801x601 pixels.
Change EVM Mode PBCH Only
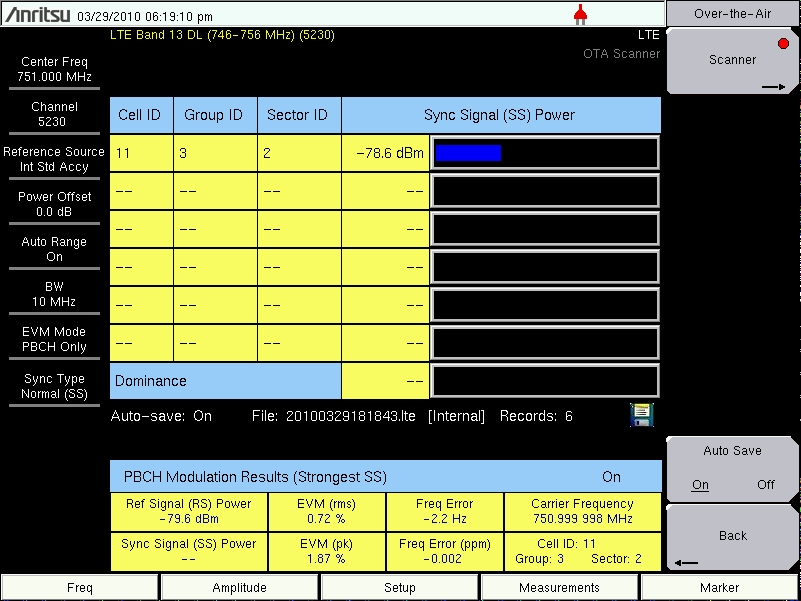54,339
